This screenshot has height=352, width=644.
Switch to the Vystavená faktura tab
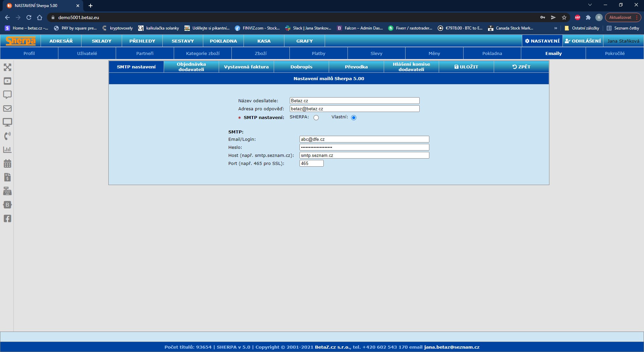click(x=246, y=67)
